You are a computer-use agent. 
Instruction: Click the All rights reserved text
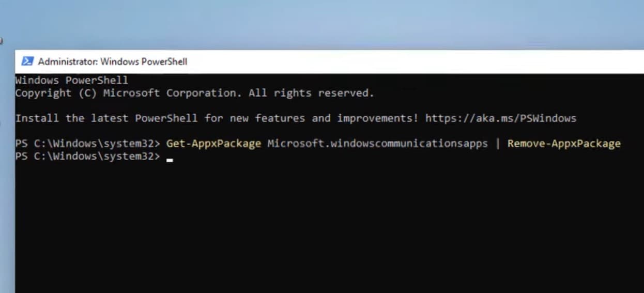[311, 93]
